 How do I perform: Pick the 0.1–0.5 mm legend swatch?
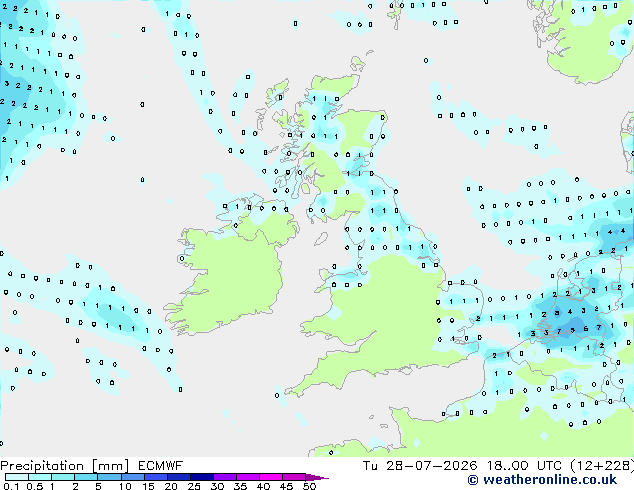click(x=17, y=477)
